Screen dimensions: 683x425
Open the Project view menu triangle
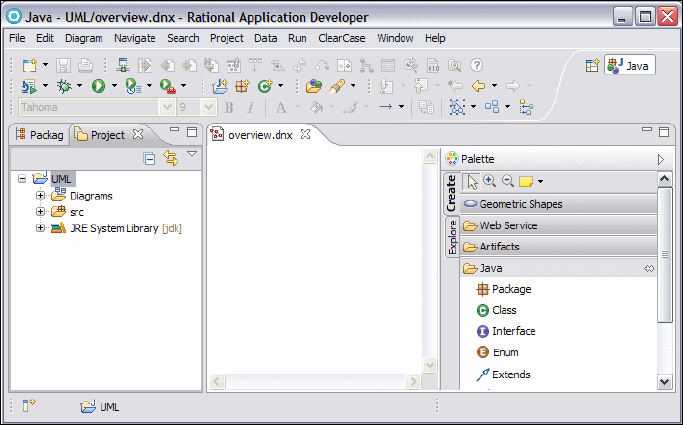point(192,154)
